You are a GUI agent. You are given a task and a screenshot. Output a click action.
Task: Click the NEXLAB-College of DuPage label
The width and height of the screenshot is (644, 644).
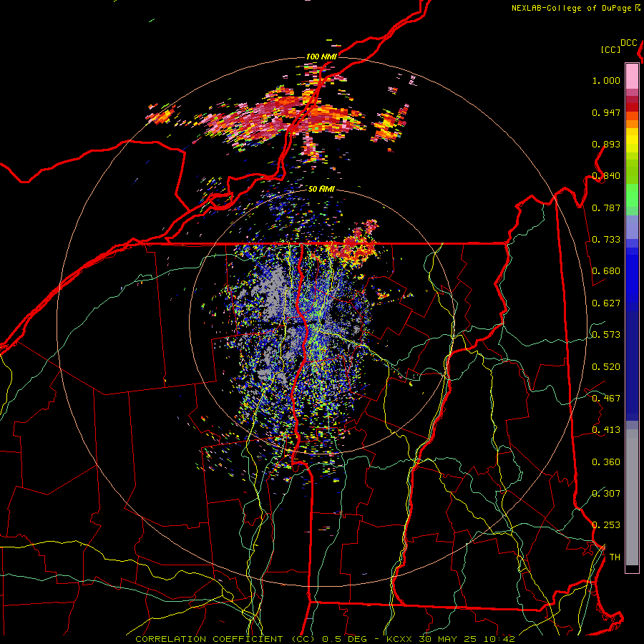pos(571,8)
